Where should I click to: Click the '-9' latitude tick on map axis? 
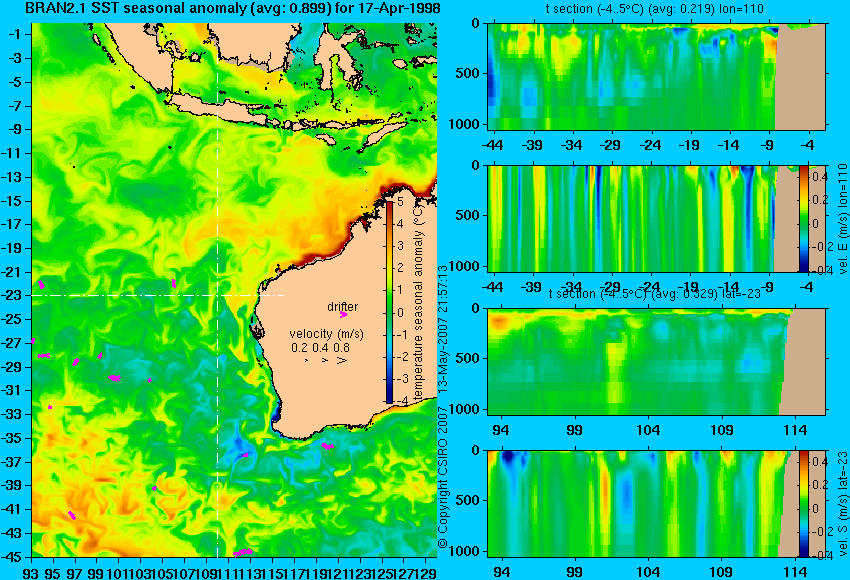coord(16,129)
